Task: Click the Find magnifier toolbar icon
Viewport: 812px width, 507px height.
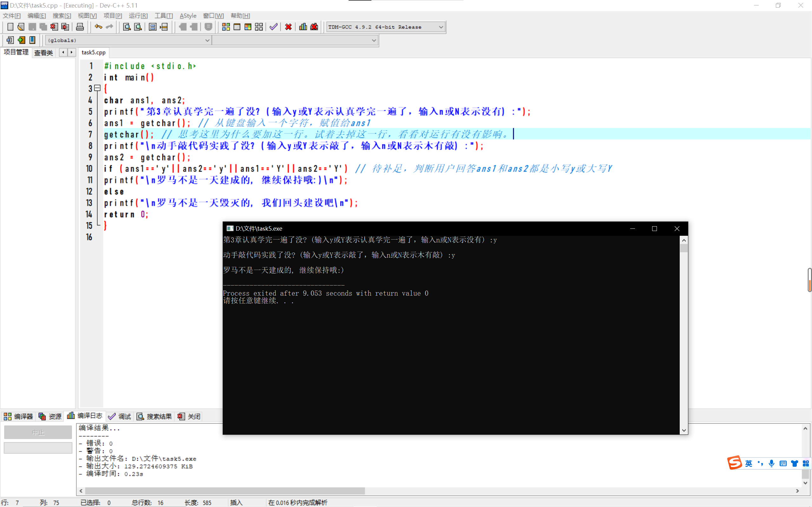Action: [127, 27]
